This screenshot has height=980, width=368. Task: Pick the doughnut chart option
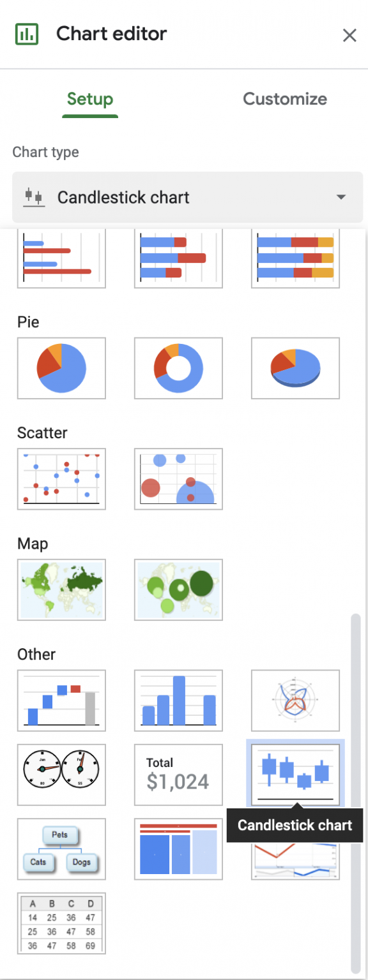click(x=178, y=368)
